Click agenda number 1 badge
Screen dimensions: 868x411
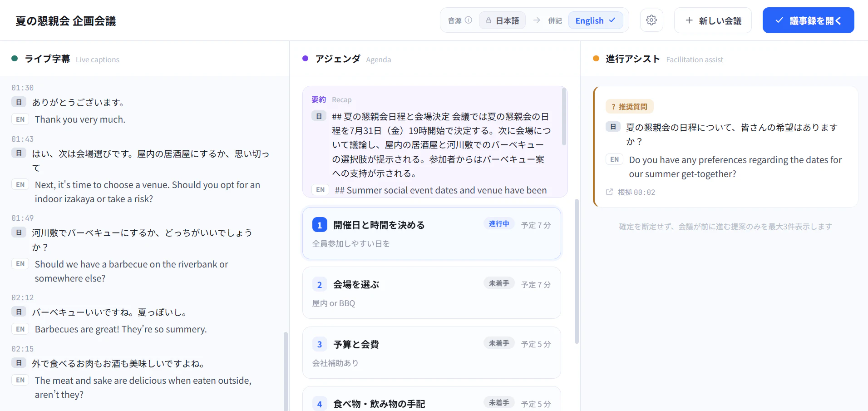pyautogui.click(x=320, y=225)
